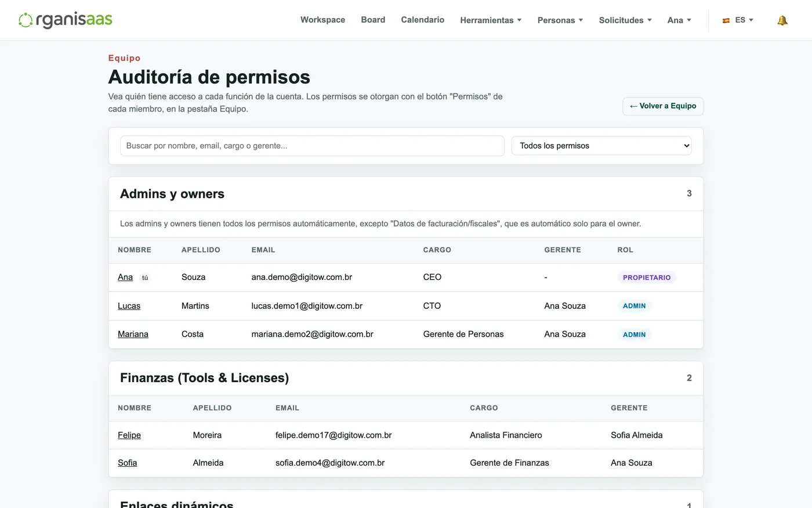Click the PROPIETARIO role badge
Viewport: 812px width, 508px height.
(x=647, y=278)
